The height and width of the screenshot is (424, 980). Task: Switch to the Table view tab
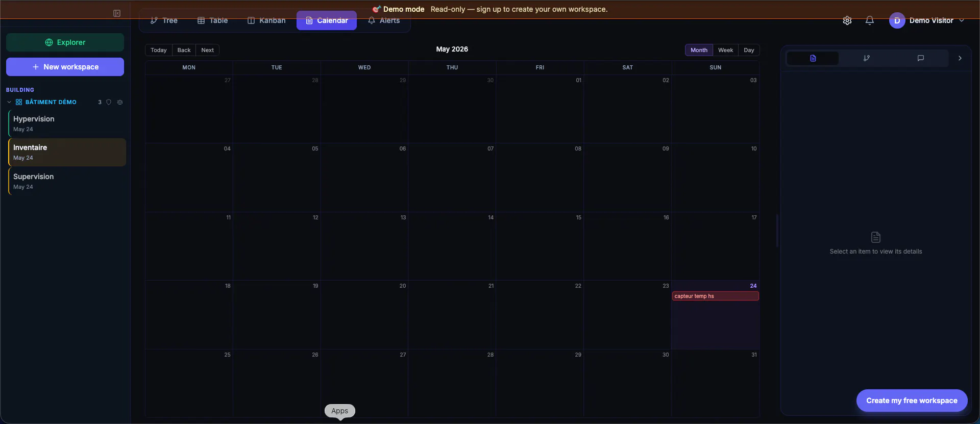[213, 20]
